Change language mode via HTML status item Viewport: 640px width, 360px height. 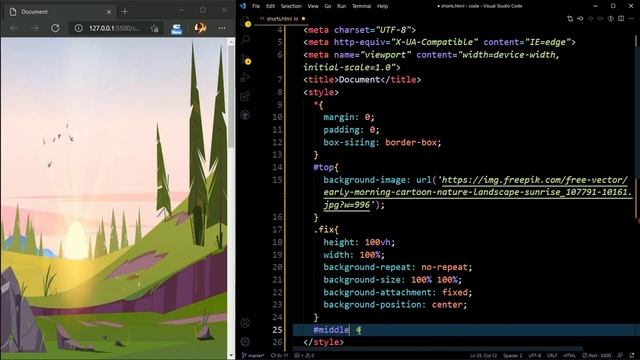tap(569, 356)
